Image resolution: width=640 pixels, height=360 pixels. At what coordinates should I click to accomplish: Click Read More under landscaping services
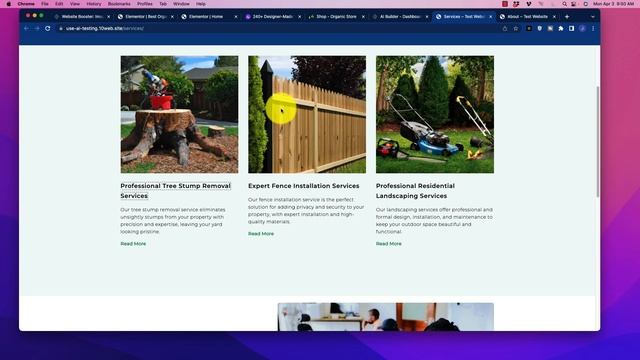(x=389, y=244)
